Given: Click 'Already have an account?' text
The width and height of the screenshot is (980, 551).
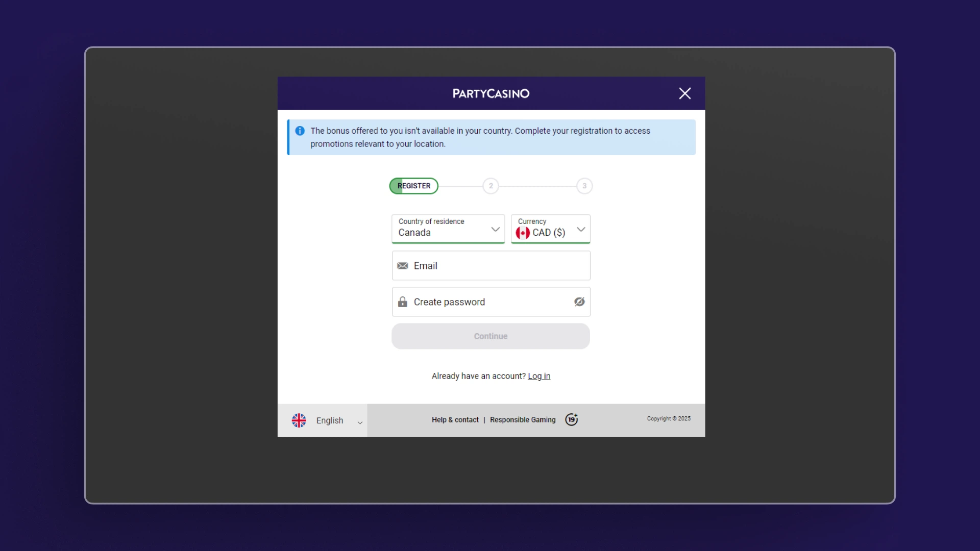Looking at the screenshot, I should pos(479,376).
